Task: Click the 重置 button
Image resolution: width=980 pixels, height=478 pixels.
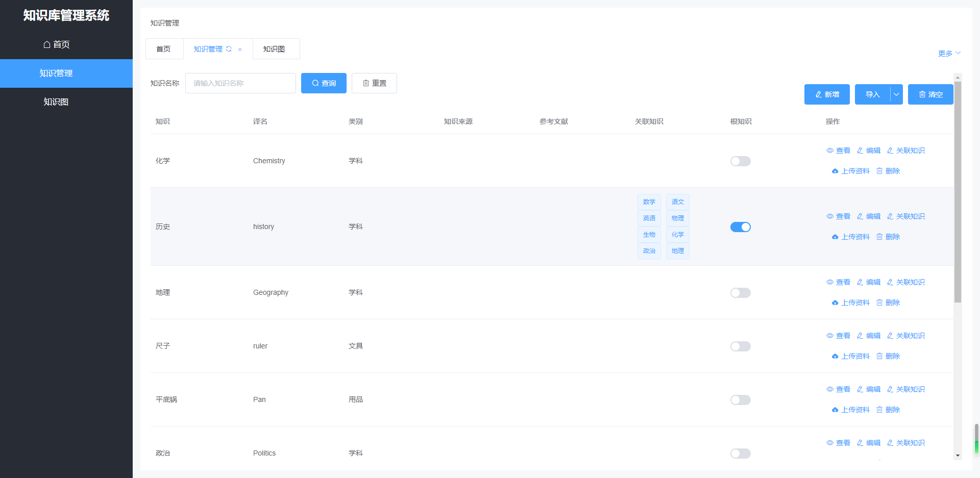Action: click(374, 83)
